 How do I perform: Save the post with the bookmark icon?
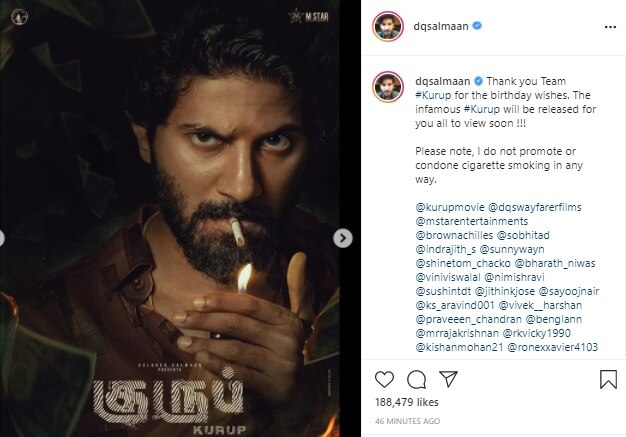click(608, 380)
